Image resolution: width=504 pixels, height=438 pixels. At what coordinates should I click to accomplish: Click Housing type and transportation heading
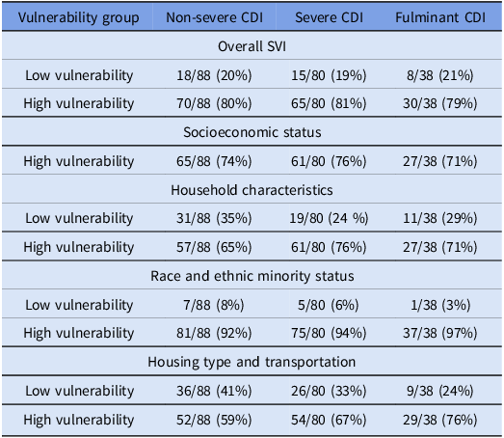pyautogui.click(x=252, y=362)
